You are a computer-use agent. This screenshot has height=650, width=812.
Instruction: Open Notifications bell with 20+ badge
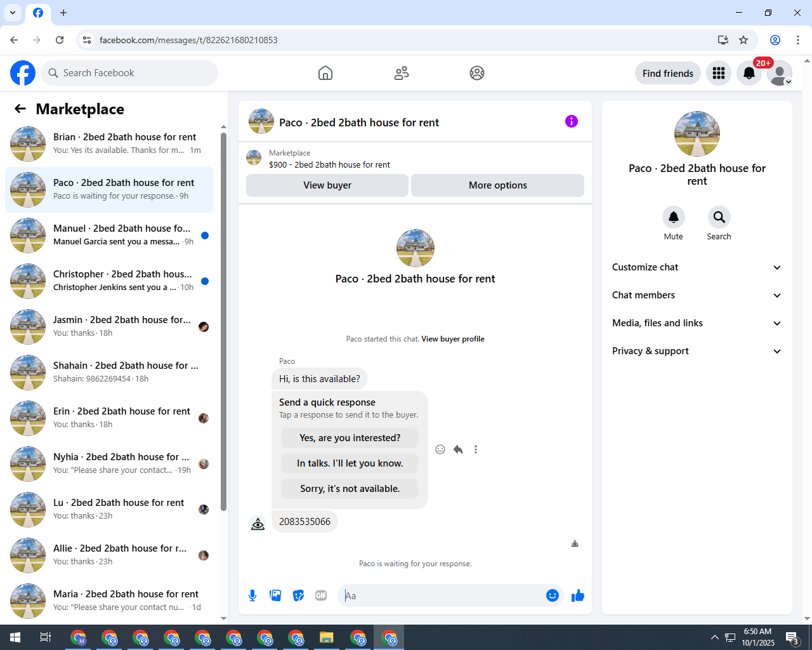pos(749,74)
